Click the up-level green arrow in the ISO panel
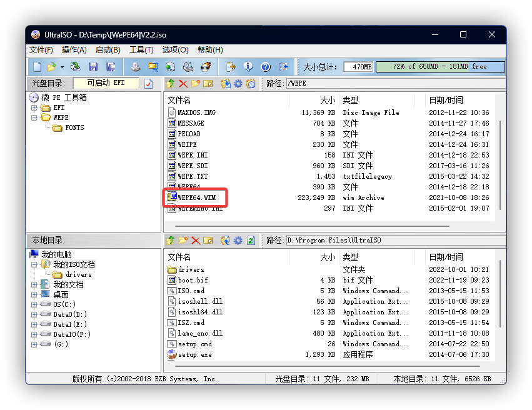532x410 pixels. pos(171,83)
